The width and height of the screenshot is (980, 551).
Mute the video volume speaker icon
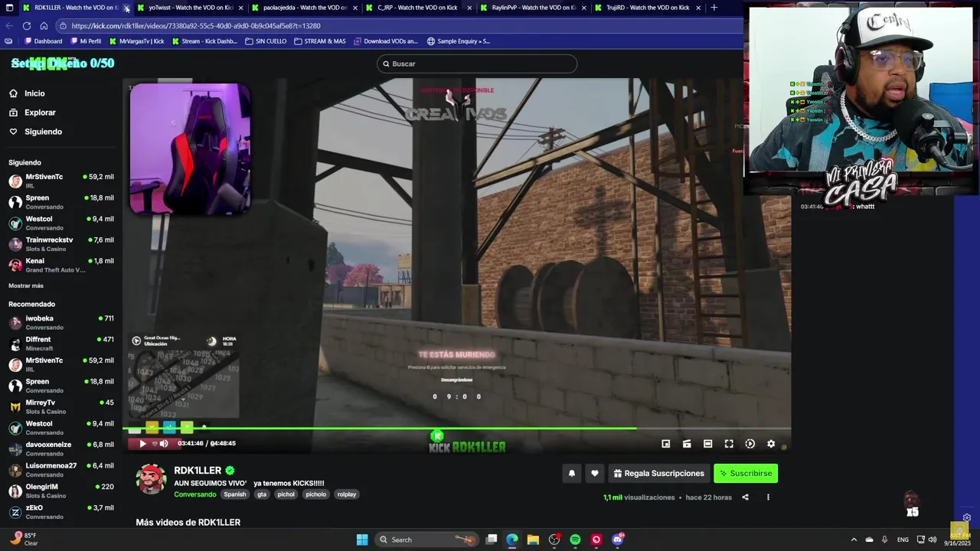[x=163, y=444]
